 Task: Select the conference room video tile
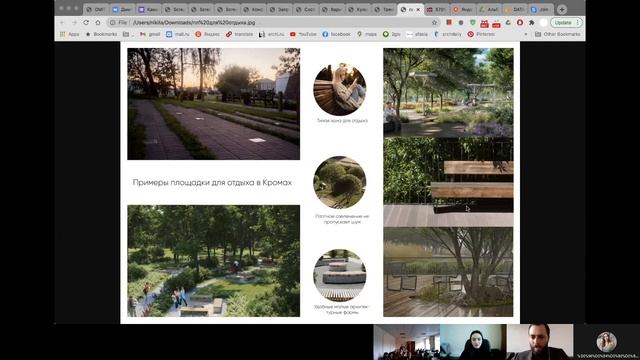coord(406,342)
